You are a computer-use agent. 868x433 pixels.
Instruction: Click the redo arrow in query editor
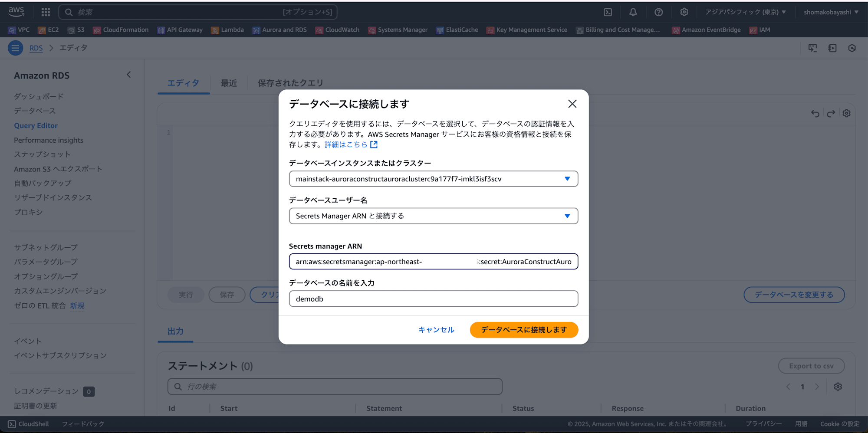(x=831, y=114)
